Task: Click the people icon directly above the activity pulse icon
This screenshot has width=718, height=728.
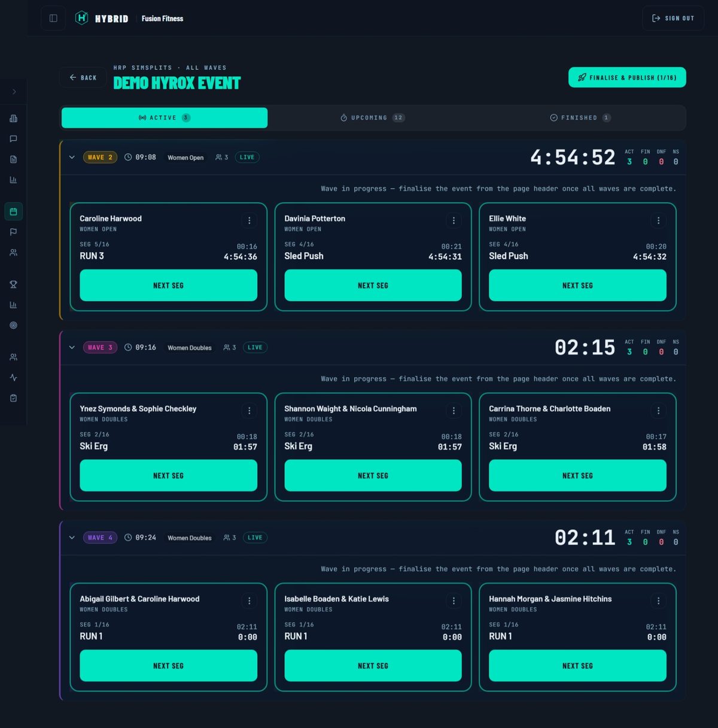Action: [13, 357]
